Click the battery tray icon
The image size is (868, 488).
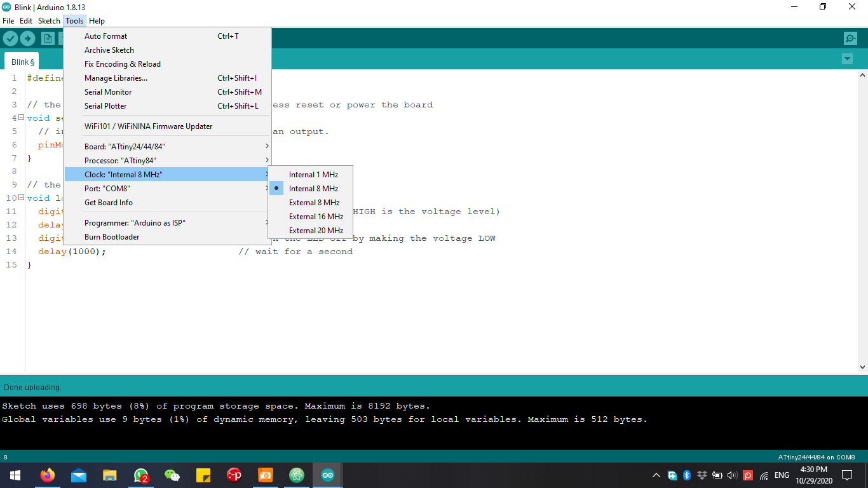[717, 475]
